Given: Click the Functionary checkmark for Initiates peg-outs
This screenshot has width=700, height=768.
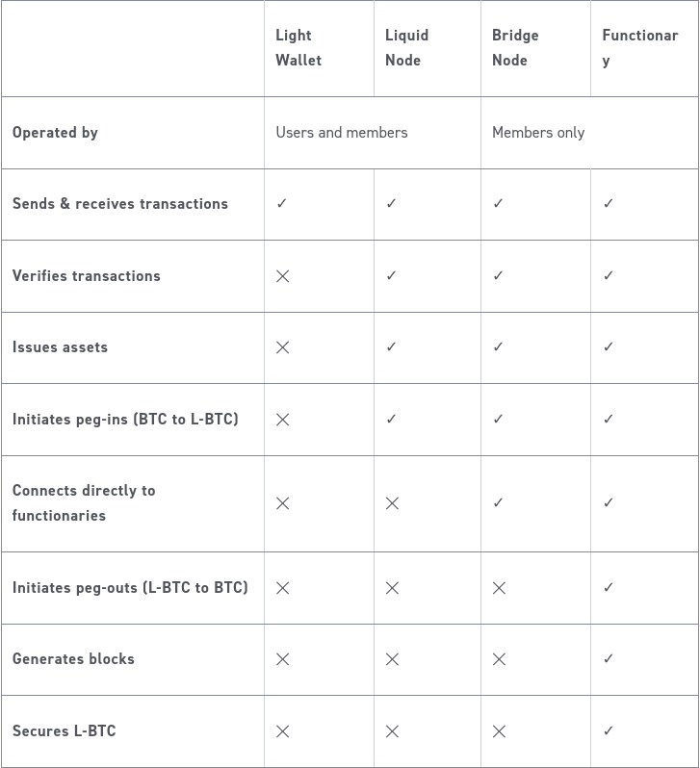Looking at the screenshot, I should click(609, 588).
